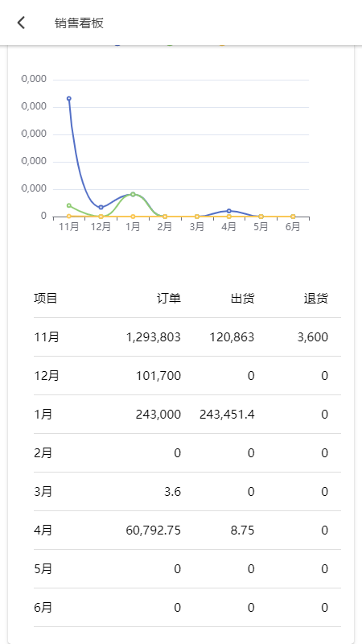Select the 243,451.4 shipment value

227,415
